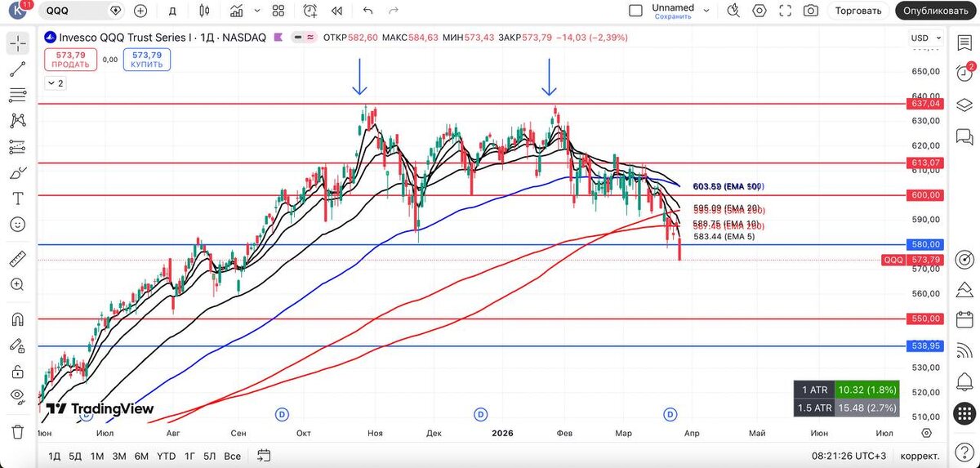The width and height of the screenshot is (980, 468).
Task: Select the Все range tab
Action: point(233,455)
